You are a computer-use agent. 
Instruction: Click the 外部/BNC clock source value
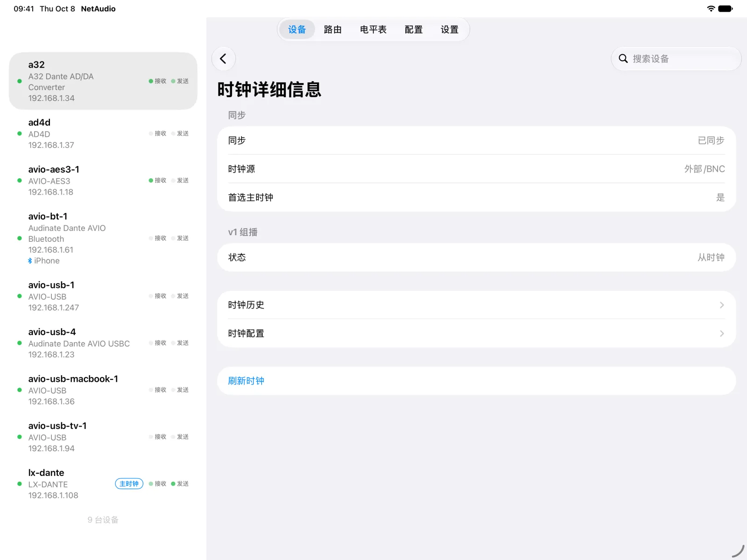coord(705,169)
